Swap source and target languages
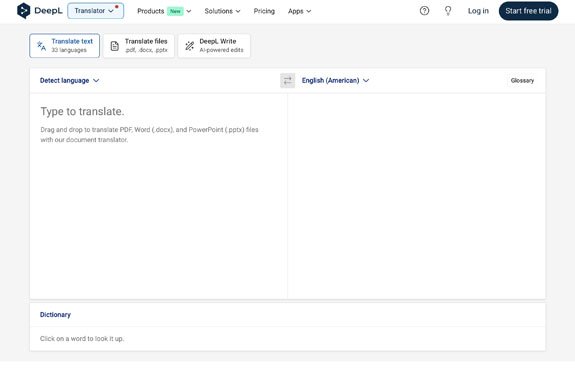Viewport: 575px width, 368px height. click(288, 80)
